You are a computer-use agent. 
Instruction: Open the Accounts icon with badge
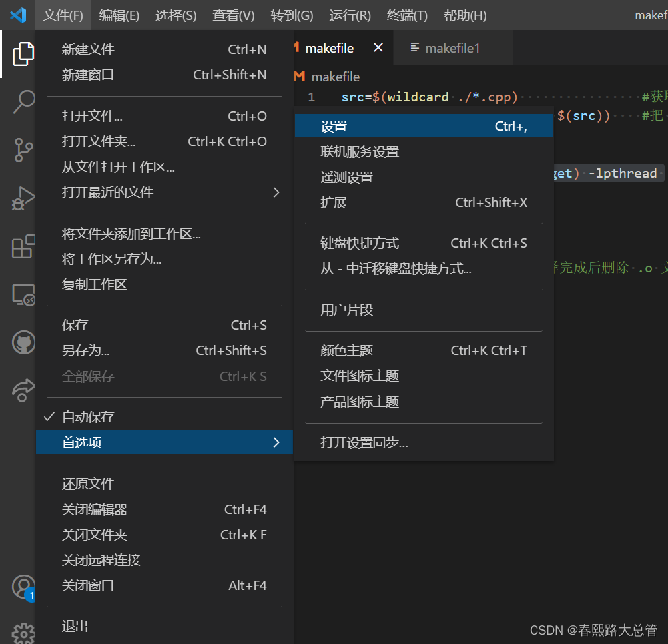coord(23,588)
